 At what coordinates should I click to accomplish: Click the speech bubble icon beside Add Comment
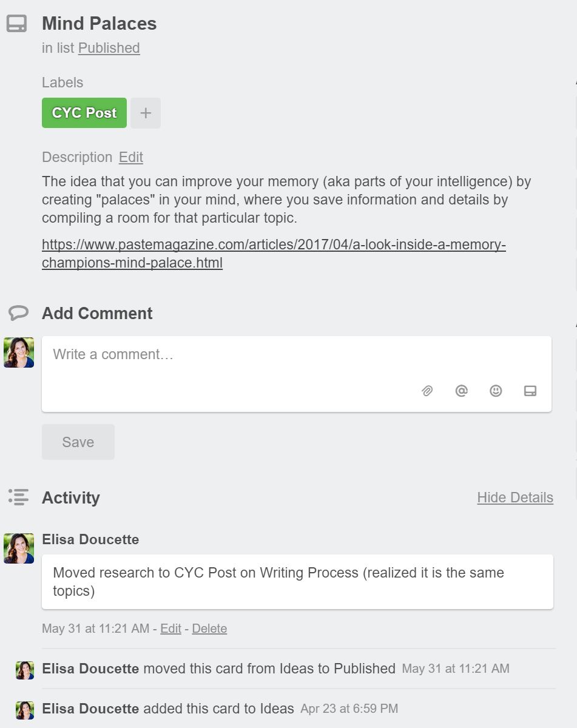tap(19, 312)
